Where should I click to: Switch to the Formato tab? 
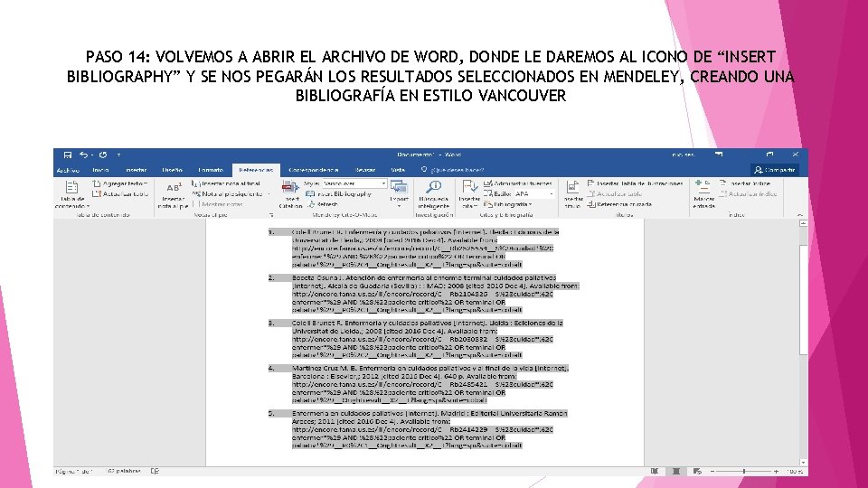(x=211, y=170)
